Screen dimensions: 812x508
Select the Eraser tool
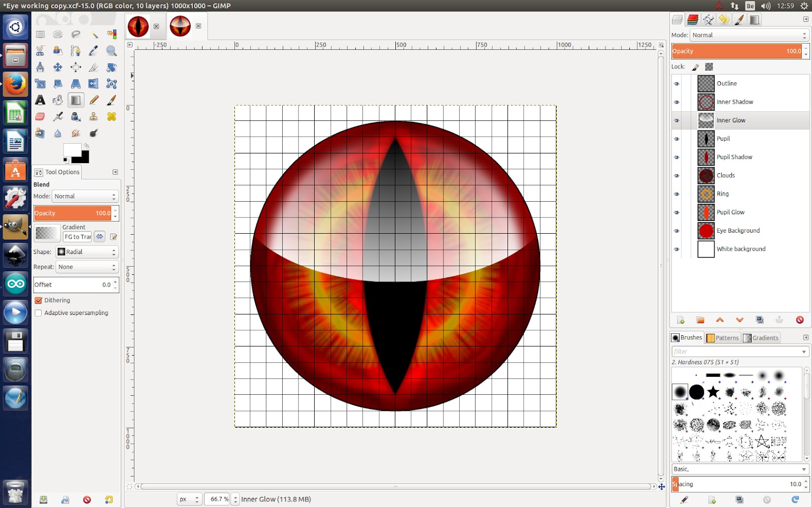(x=41, y=116)
